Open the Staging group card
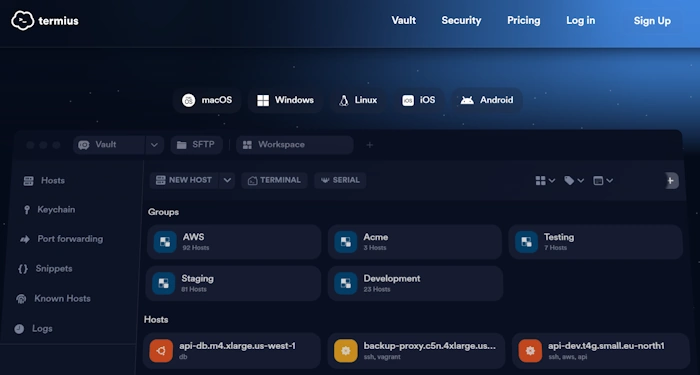Viewport: 700px width, 375px height. 233,283
